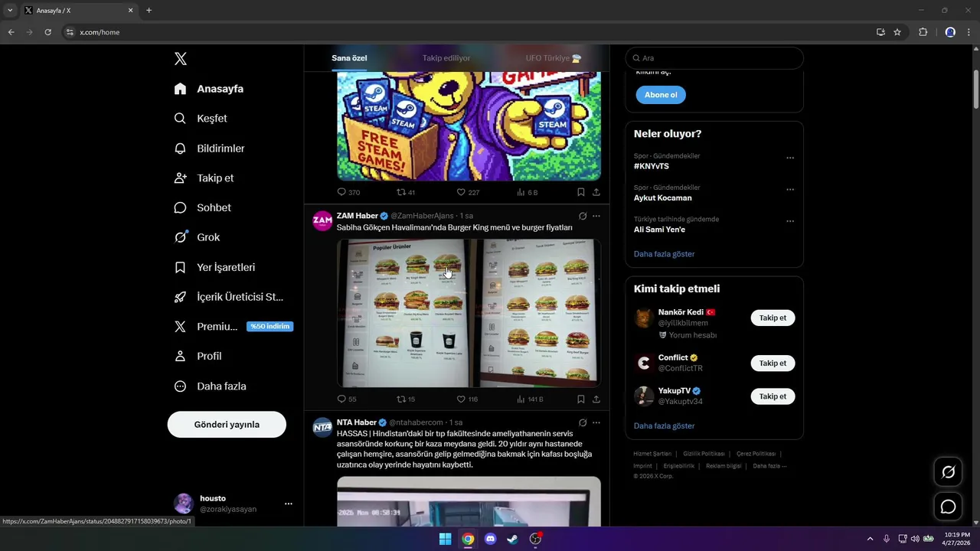980x551 pixels.
Task: Open Grok explain for NTA Haber post
Action: point(583,422)
